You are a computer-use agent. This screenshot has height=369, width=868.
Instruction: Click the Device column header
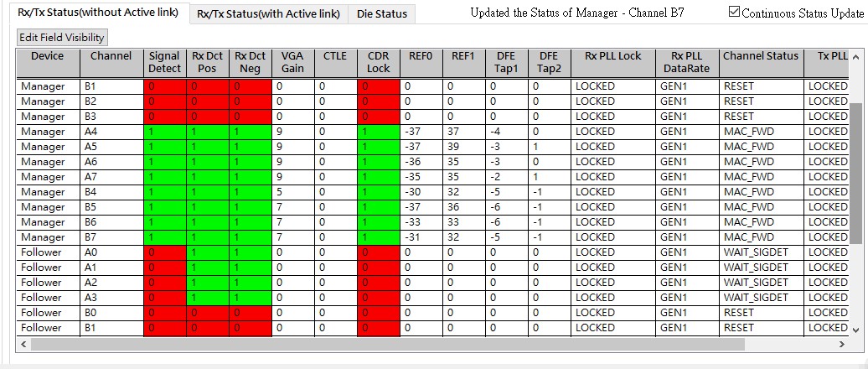click(48, 63)
